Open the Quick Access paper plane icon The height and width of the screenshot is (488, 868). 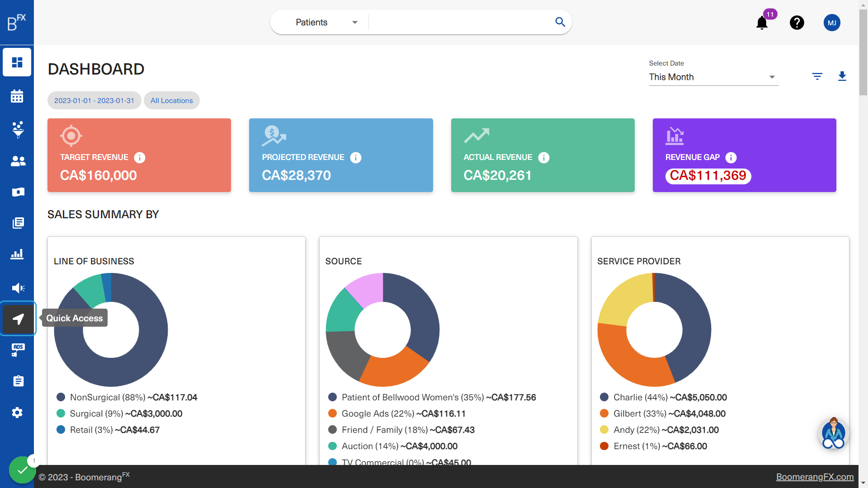point(18,319)
